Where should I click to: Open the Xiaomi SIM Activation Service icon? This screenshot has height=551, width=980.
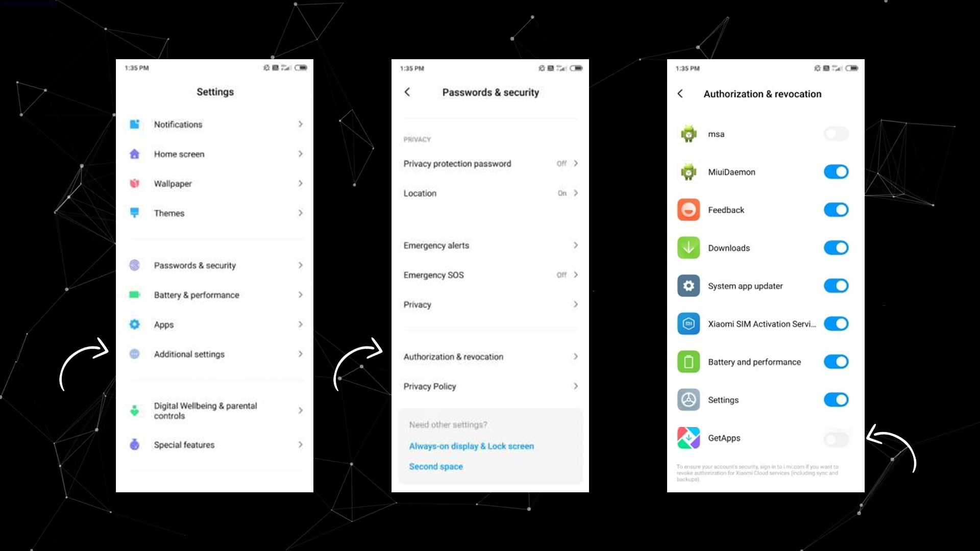(x=689, y=323)
